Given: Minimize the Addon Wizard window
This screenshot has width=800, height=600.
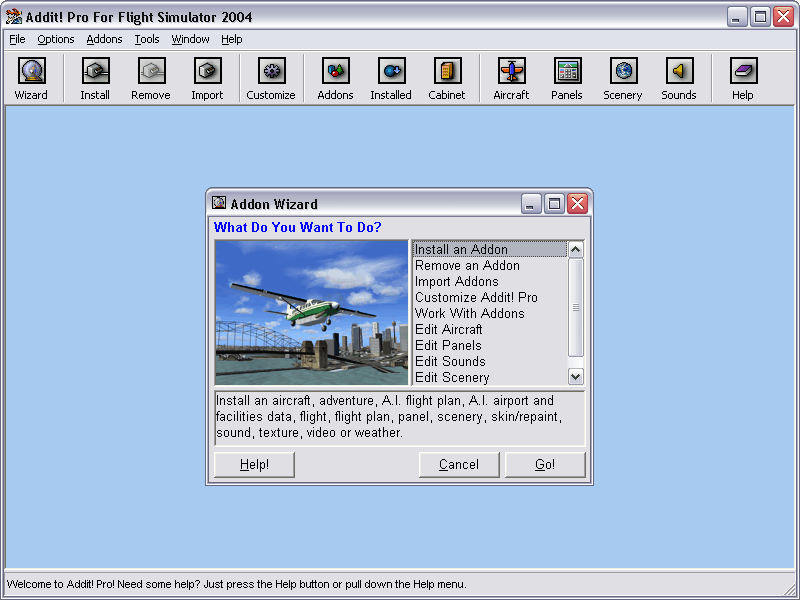Looking at the screenshot, I should pos(531,204).
